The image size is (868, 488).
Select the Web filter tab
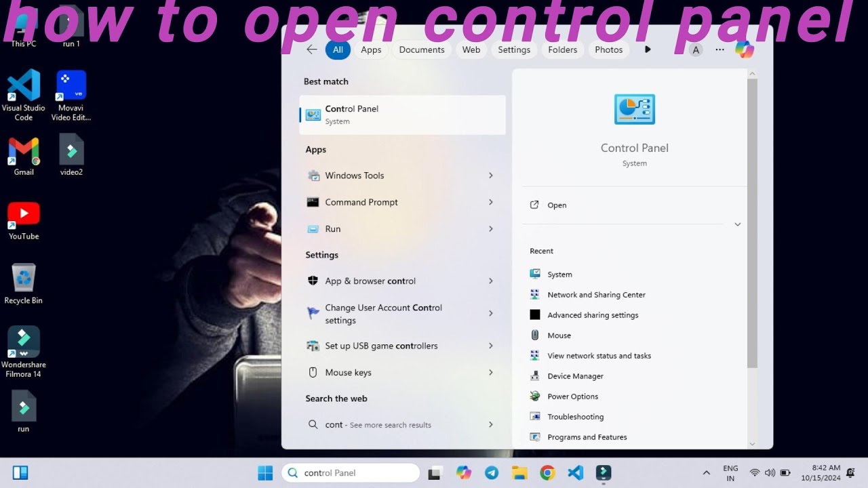point(471,49)
